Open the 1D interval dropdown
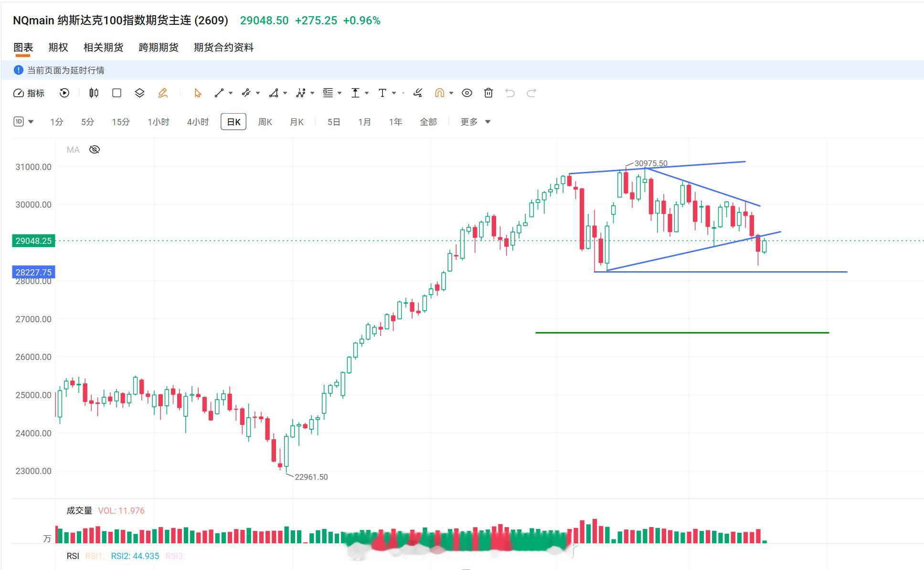 tap(23, 122)
